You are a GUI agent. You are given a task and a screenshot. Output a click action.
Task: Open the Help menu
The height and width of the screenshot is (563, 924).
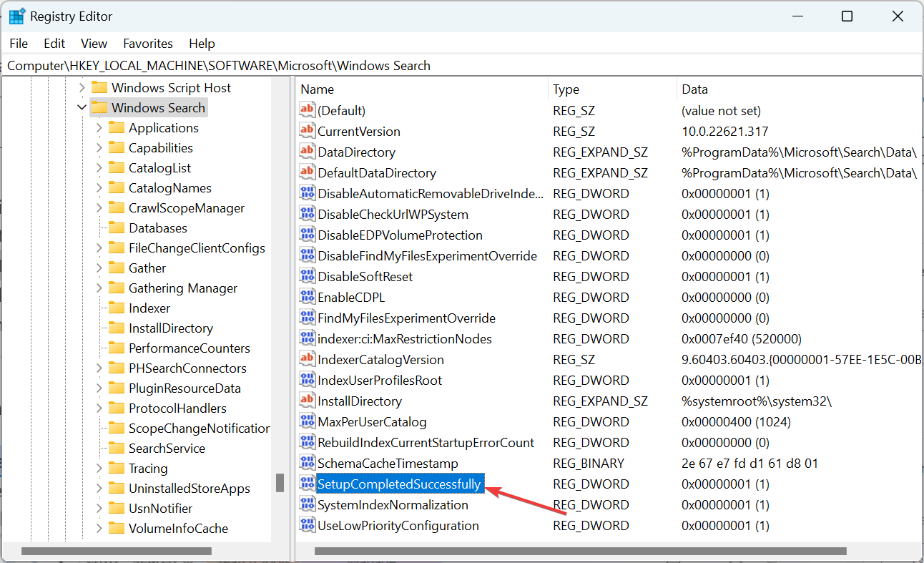[x=202, y=44]
